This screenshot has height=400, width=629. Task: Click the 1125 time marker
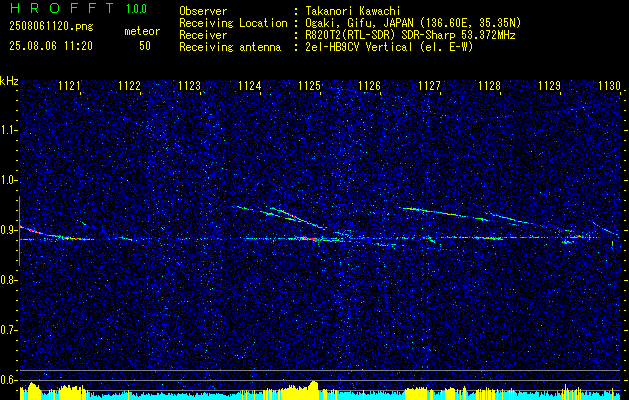pyautogui.click(x=310, y=85)
